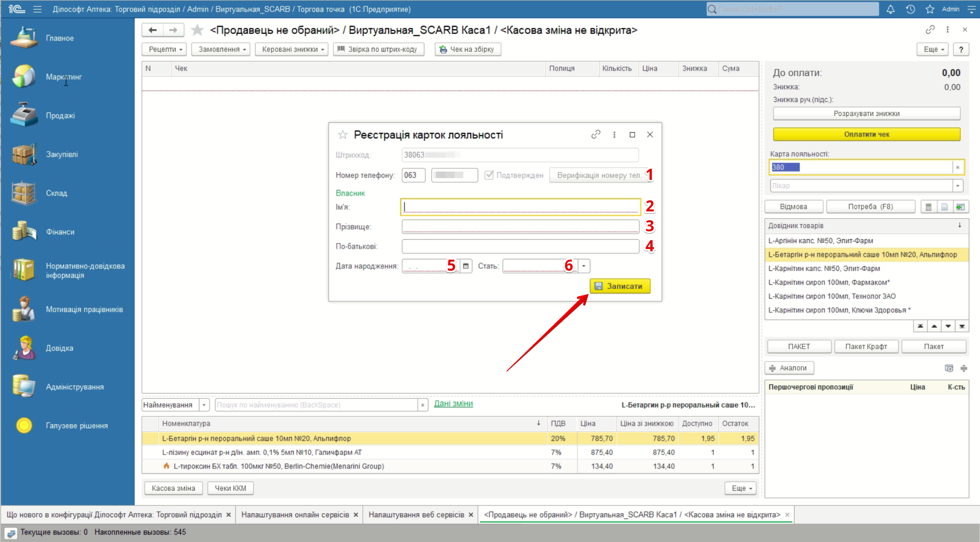
Task: Switch to Налаштування веб сервісів tab
Action: point(416,515)
